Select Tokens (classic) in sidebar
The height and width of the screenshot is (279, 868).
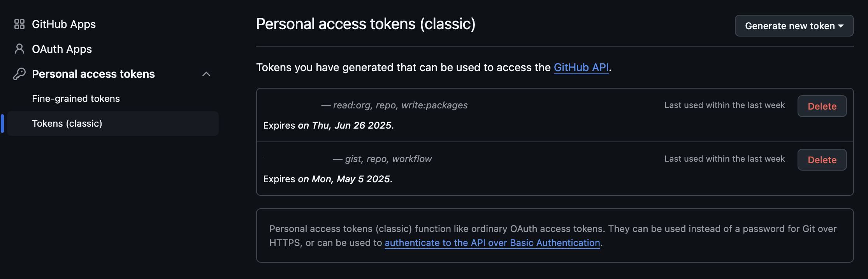[67, 124]
